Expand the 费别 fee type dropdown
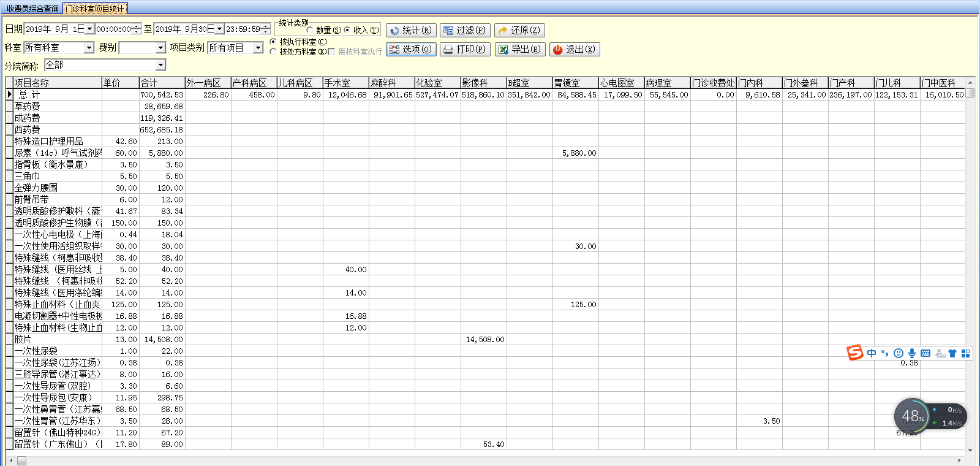980x466 pixels. [160, 47]
